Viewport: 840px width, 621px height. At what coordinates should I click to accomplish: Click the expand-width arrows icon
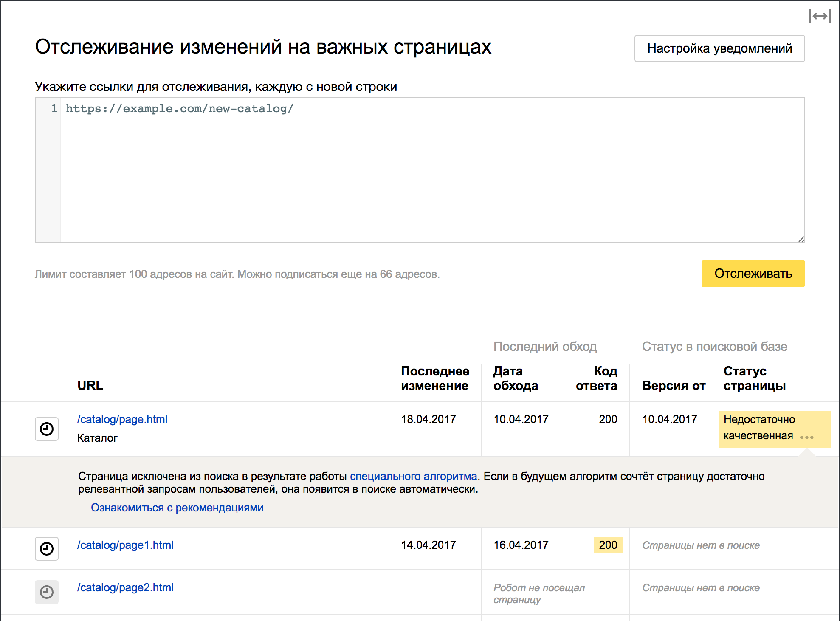click(820, 17)
